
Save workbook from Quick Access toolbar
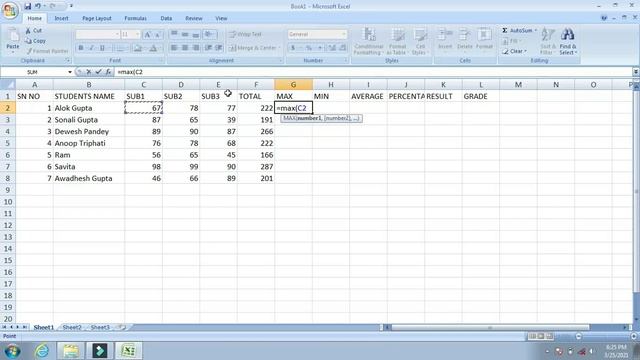coord(27,6)
